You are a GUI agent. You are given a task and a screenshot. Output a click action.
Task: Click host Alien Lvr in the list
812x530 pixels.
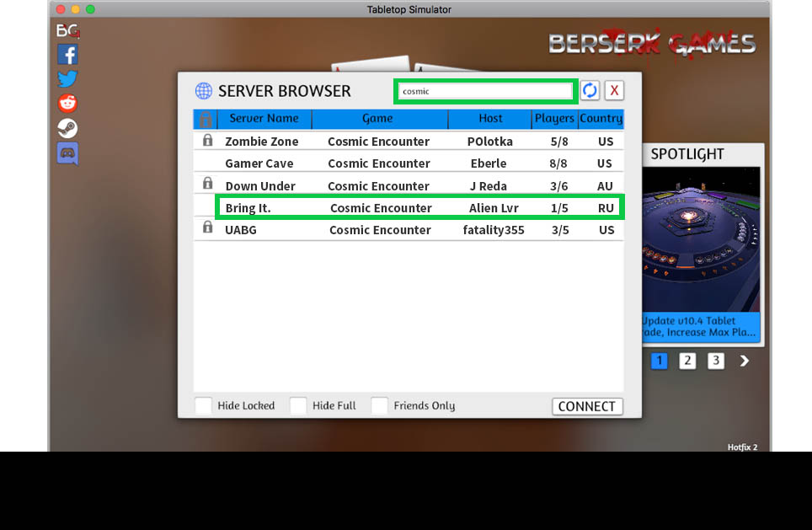click(x=494, y=208)
